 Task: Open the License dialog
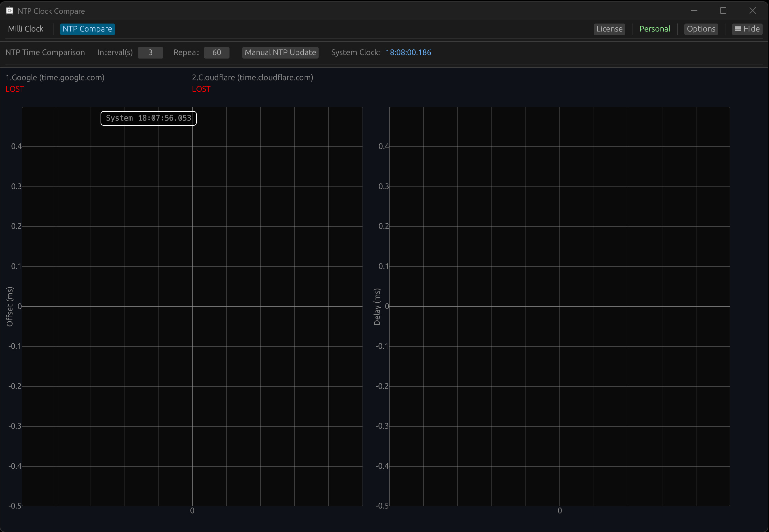[x=609, y=29]
